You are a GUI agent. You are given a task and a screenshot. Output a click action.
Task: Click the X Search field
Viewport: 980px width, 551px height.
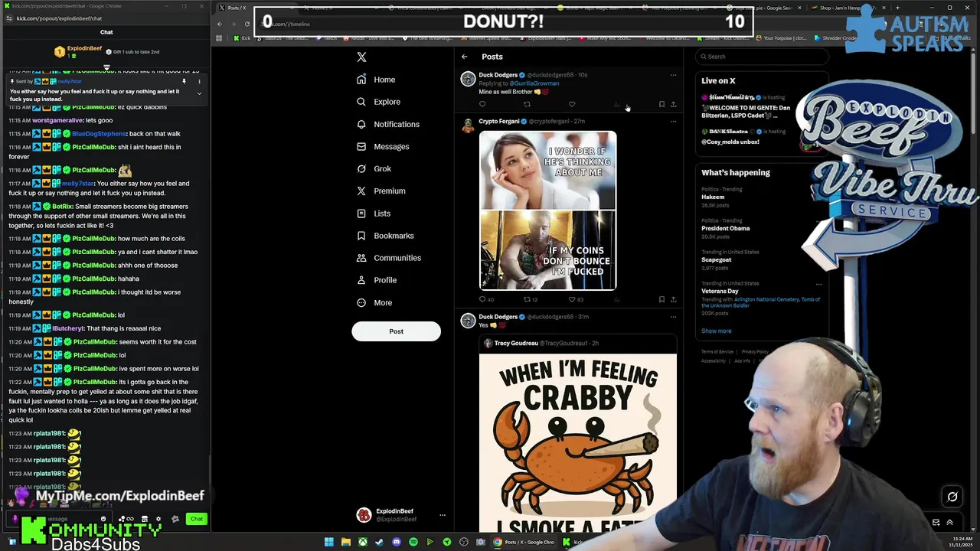point(762,57)
